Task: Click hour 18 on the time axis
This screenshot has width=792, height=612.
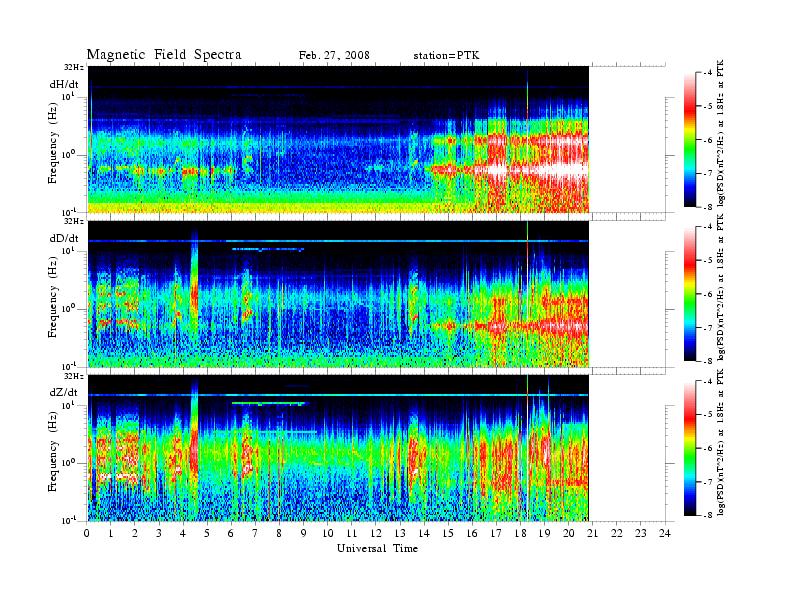Action: coord(520,534)
